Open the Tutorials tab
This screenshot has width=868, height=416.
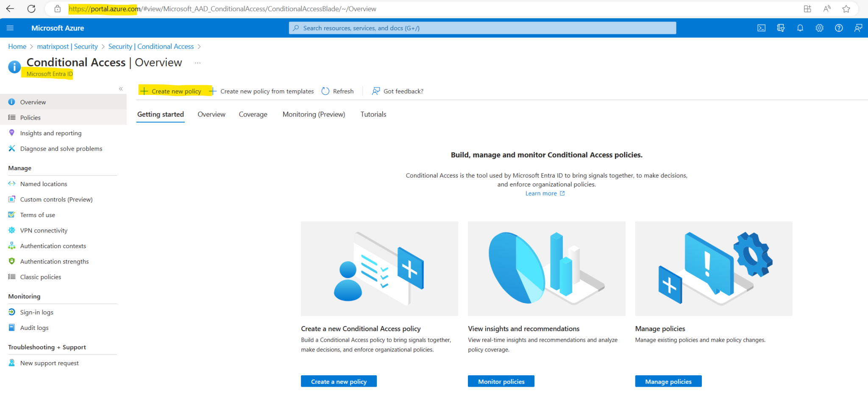point(373,114)
